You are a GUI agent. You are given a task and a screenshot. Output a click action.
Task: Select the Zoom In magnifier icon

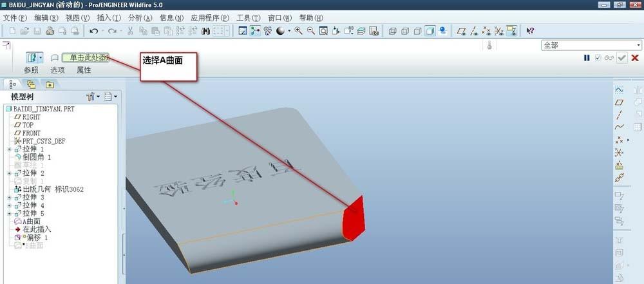point(299,31)
